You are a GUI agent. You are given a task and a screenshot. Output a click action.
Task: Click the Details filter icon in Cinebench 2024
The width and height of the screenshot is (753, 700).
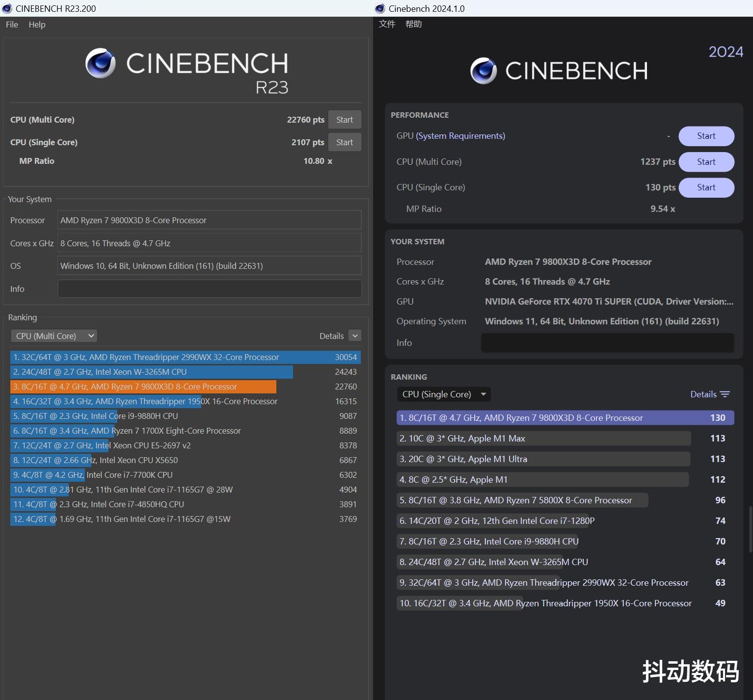(725, 394)
